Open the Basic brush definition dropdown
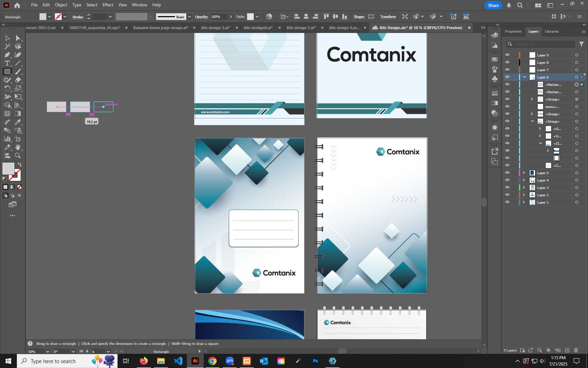Image resolution: width=588 pixels, height=368 pixels. [x=189, y=16]
